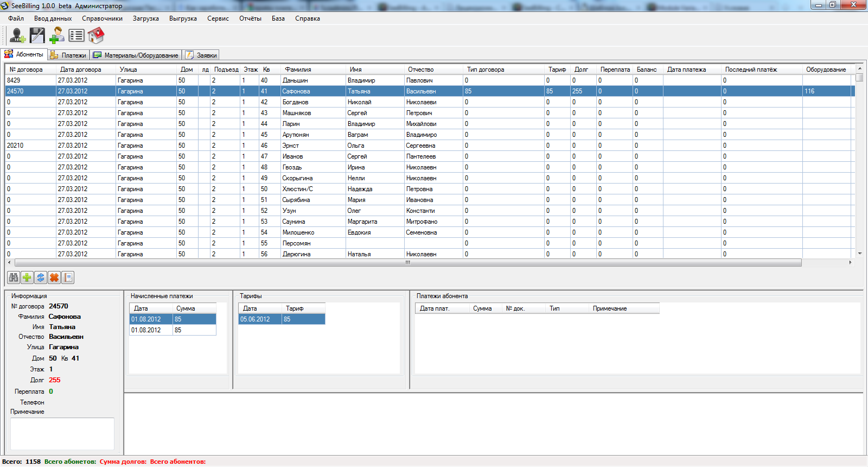Open the Справочники menu
The height and width of the screenshot is (467, 868).
point(102,18)
